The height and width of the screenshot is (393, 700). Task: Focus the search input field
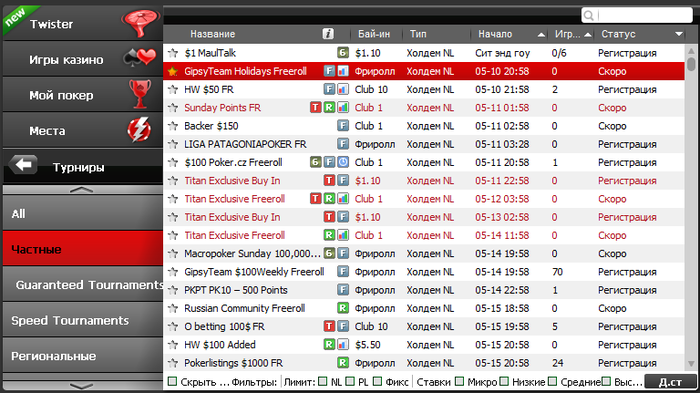coord(637,16)
